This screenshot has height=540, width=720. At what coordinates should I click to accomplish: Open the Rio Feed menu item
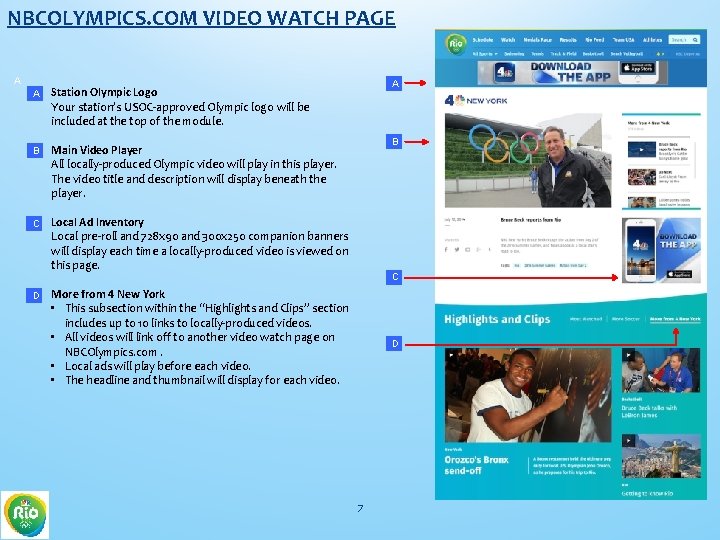[x=595, y=40]
